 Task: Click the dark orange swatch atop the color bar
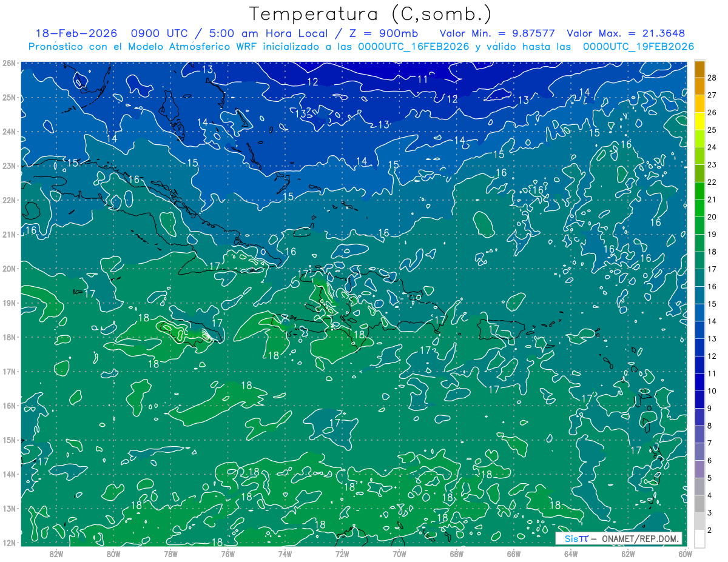699,69
